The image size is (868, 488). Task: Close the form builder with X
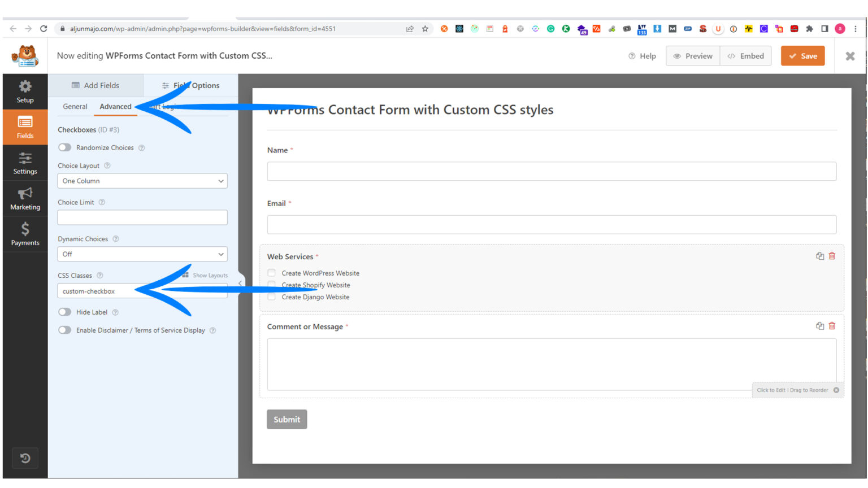click(850, 56)
